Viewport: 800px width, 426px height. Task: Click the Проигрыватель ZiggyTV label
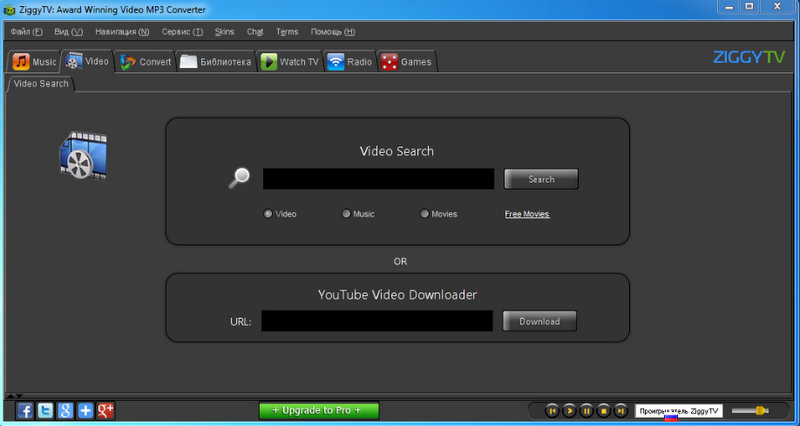679,411
